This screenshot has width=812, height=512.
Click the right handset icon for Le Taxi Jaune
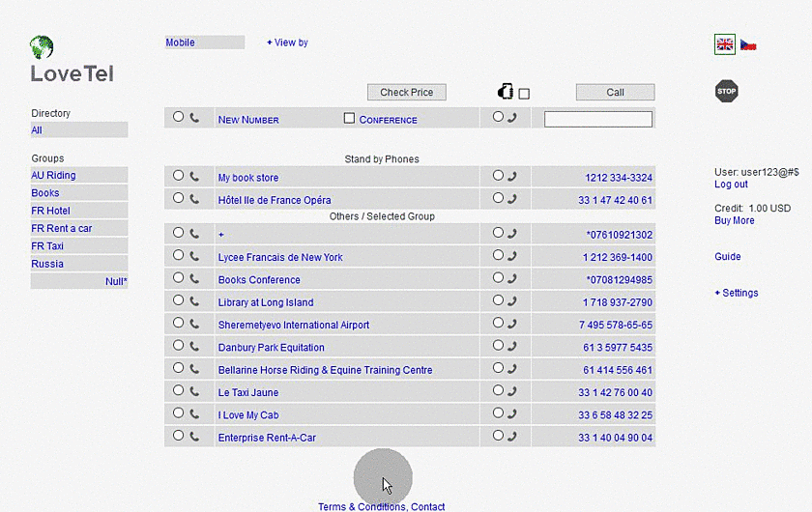pyautogui.click(x=512, y=391)
